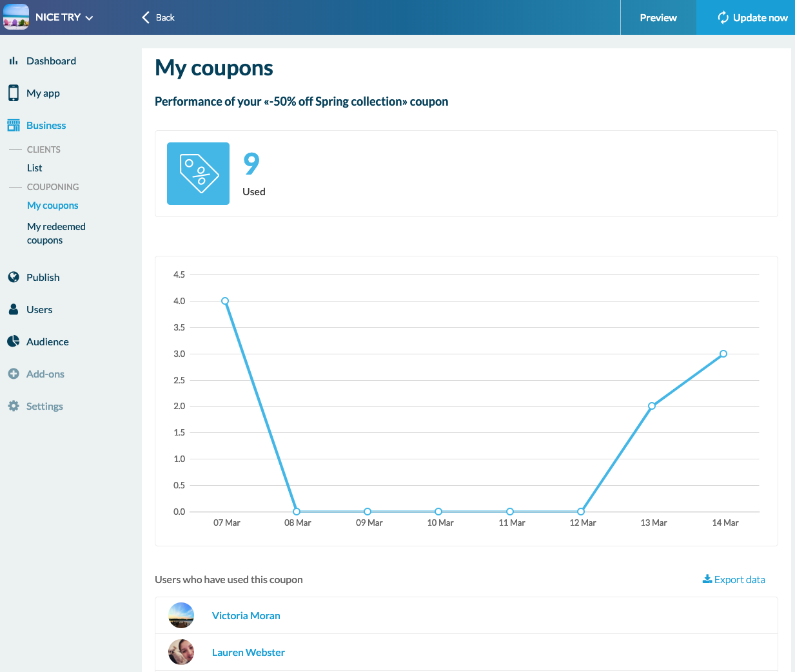
Task: Click the Settings gear icon
Action: 14,406
